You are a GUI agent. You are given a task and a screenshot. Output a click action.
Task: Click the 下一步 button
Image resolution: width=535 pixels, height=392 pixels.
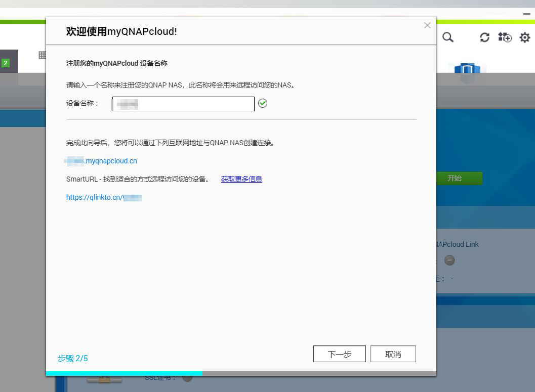[x=340, y=354]
